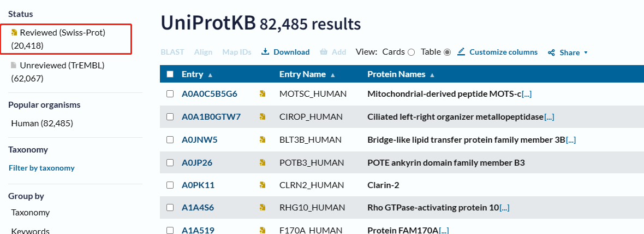Sort by Protein Names column arrow
The image size is (644, 234).
pyautogui.click(x=432, y=75)
